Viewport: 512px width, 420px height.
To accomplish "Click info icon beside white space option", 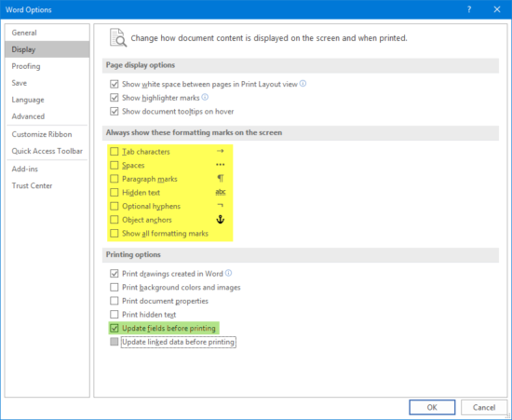I will (303, 84).
